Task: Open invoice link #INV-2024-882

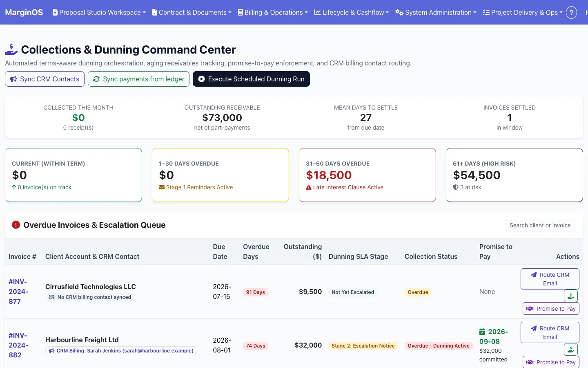Action: pos(18,345)
